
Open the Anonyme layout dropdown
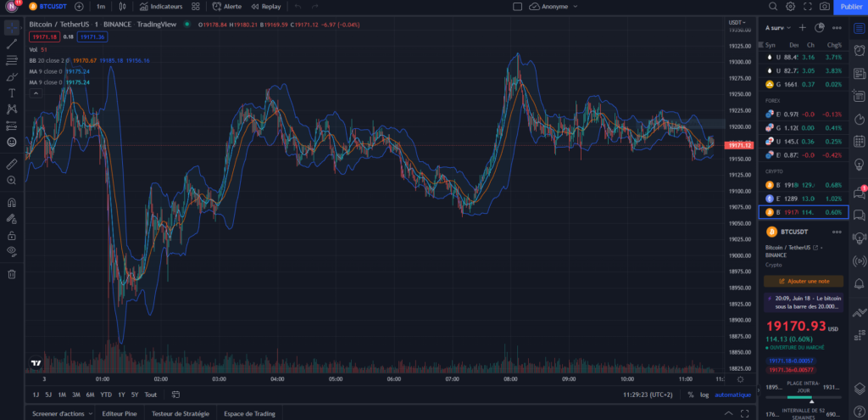554,7
